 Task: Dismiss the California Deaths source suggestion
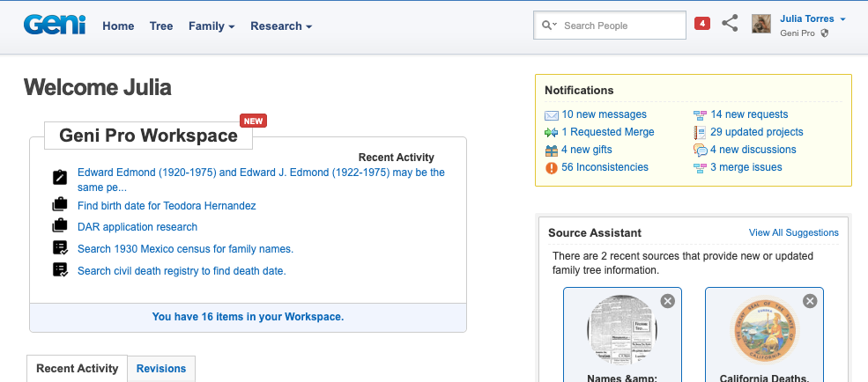click(x=810, y=301)
